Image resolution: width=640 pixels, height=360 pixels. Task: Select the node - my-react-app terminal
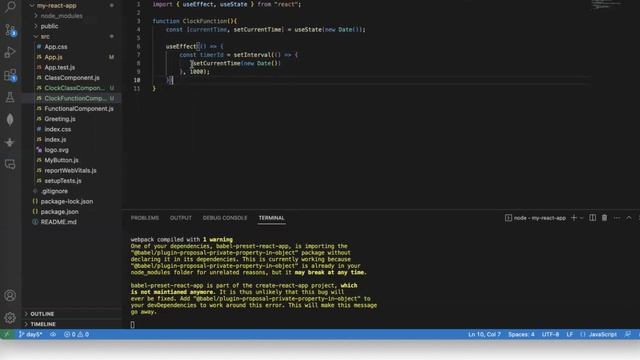535,218
